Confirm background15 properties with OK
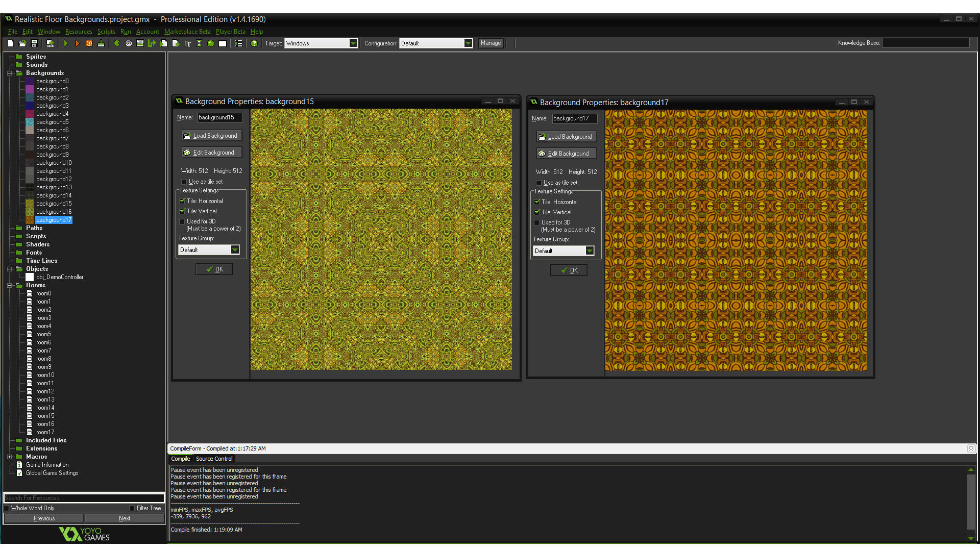Viewport: 980px width, 551px height. 214,269
